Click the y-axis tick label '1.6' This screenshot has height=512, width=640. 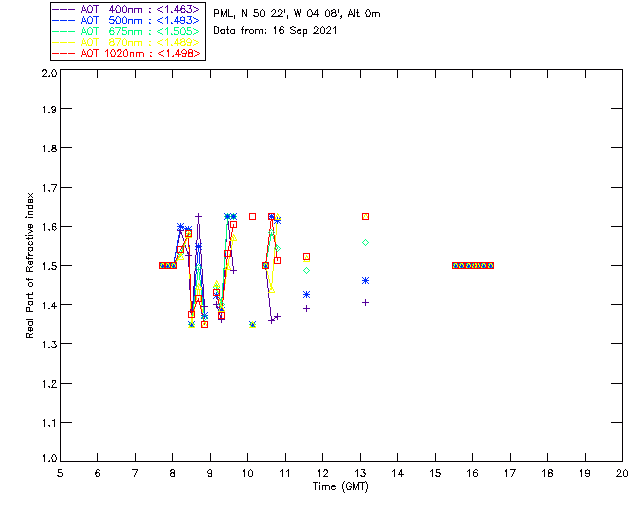(49, 227)
